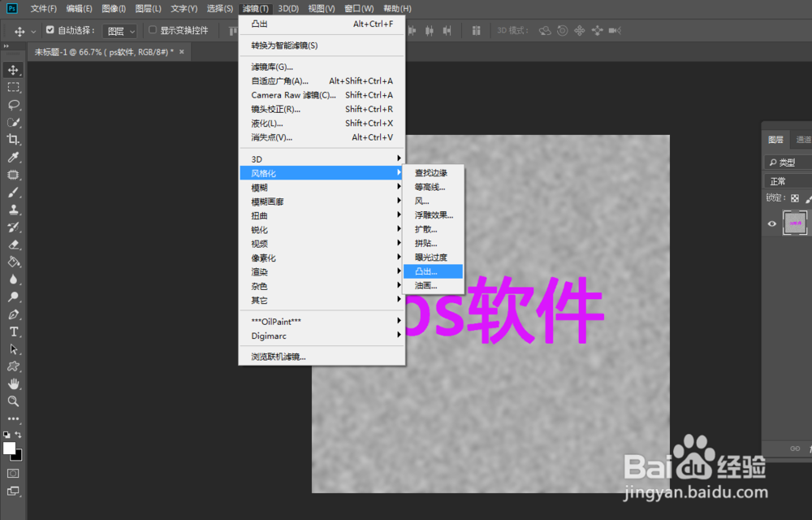
Task: Change the screen mode
Action: (13, 491)
